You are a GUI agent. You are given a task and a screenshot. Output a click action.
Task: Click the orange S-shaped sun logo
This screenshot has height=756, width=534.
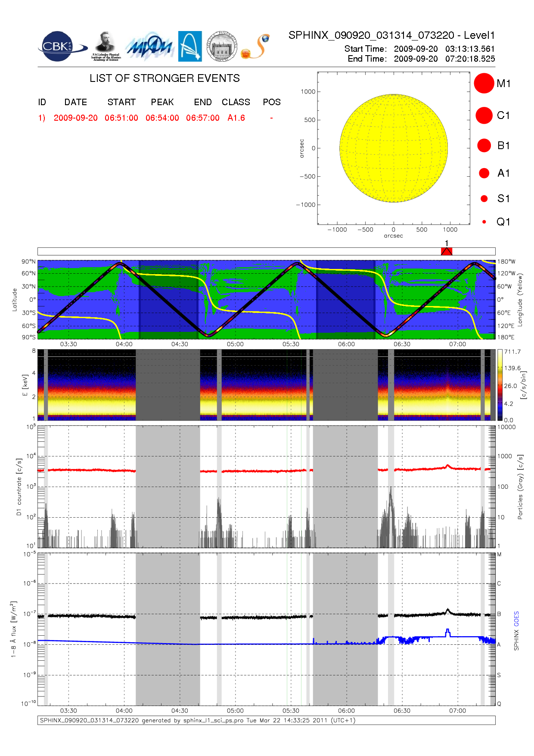pos(256,47)
